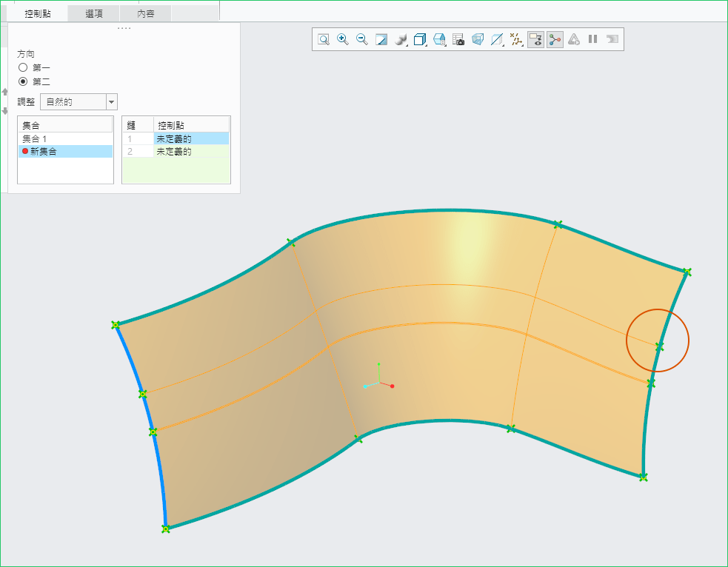Screen dimensions: 728x567
Task: Select 新集合 in the set list
Action: coord(43,151)
